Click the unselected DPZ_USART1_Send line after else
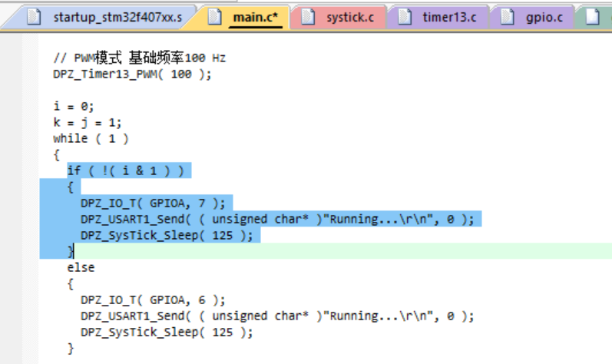Image resolution: width=612 pixels, height=364 pixels. point(277,316)
